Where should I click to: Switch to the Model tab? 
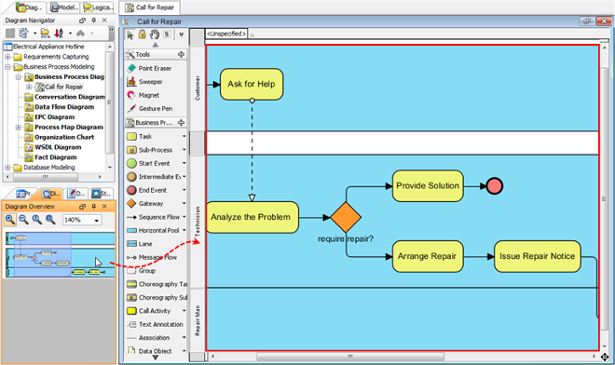pos(64,7)
